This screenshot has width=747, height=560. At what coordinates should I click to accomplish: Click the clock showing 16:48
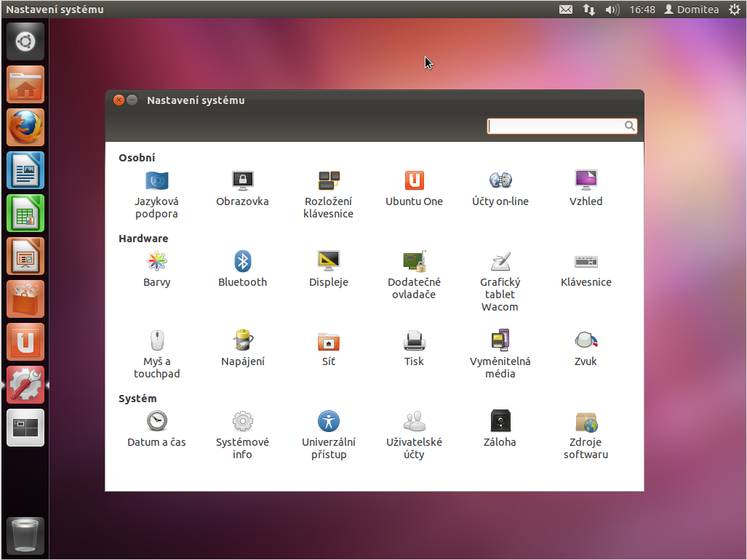tap(642, 9)
